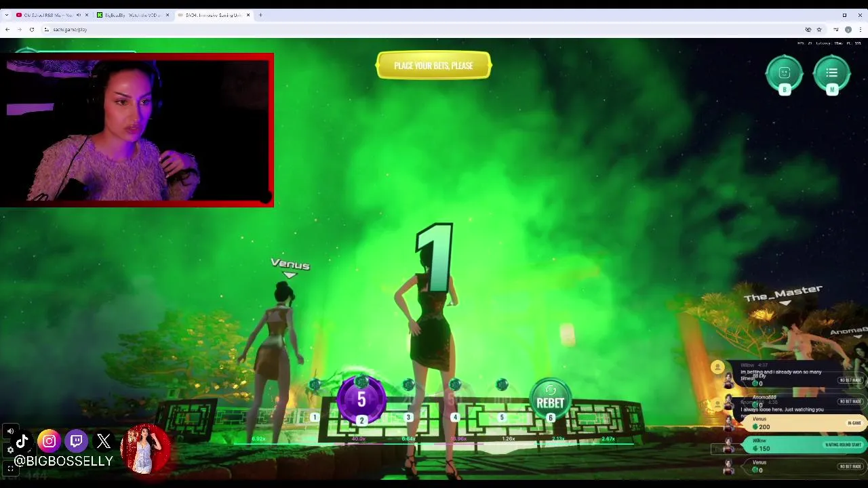Open the B panel icon top right
Image resolution: width=868 pixels, height=488 pixels.
pos(785,74)
